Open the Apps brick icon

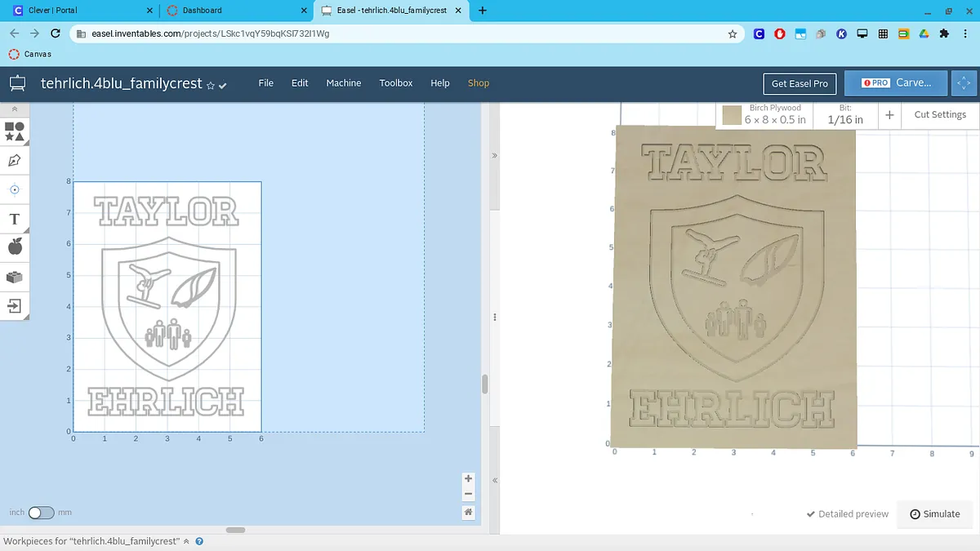(15, 277)
